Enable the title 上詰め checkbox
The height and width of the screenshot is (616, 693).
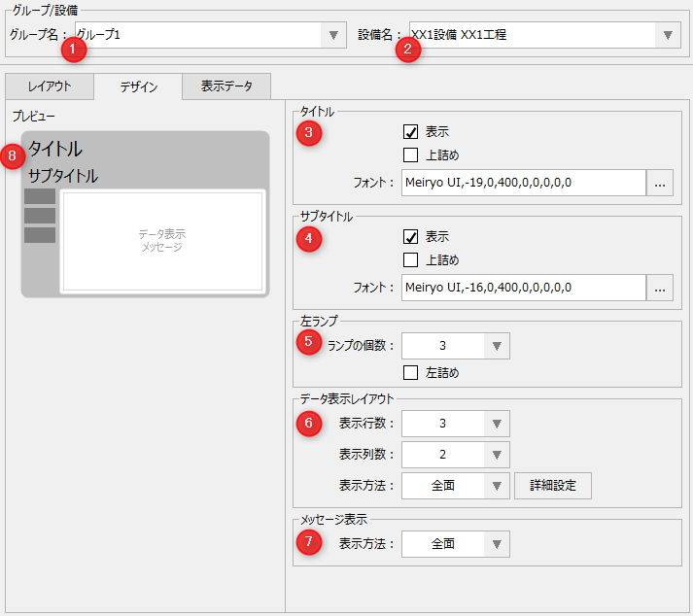(410, 155)
